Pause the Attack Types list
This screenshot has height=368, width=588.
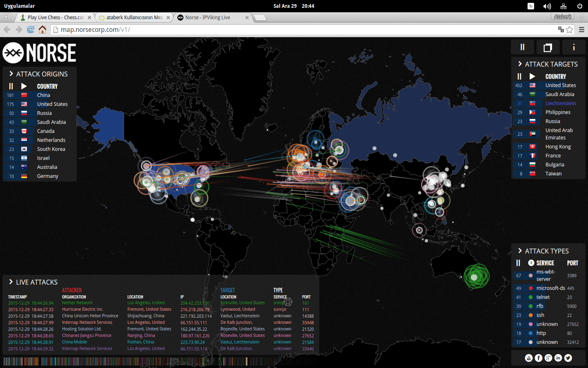[x=518, y=263]
